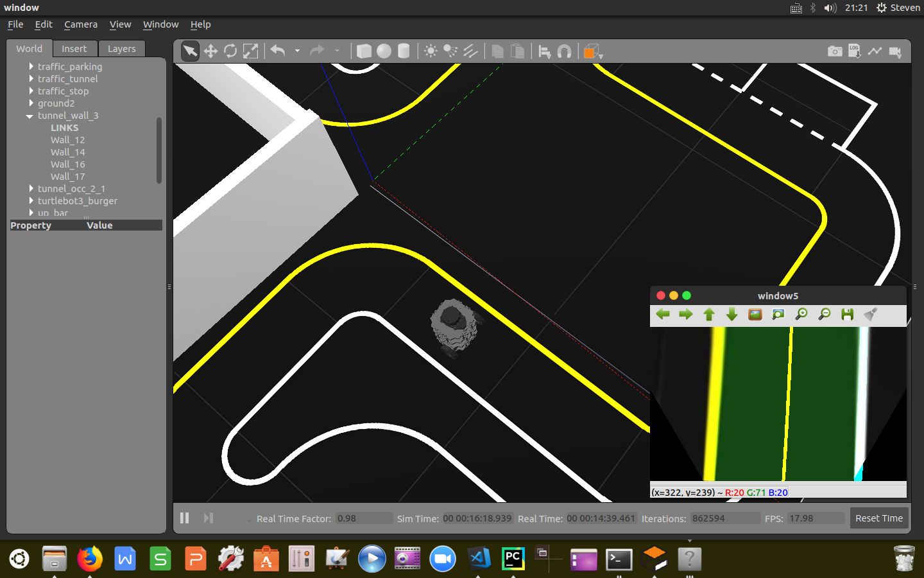Insert a sphere shape
924x578 pixels.
pos(384,51)
